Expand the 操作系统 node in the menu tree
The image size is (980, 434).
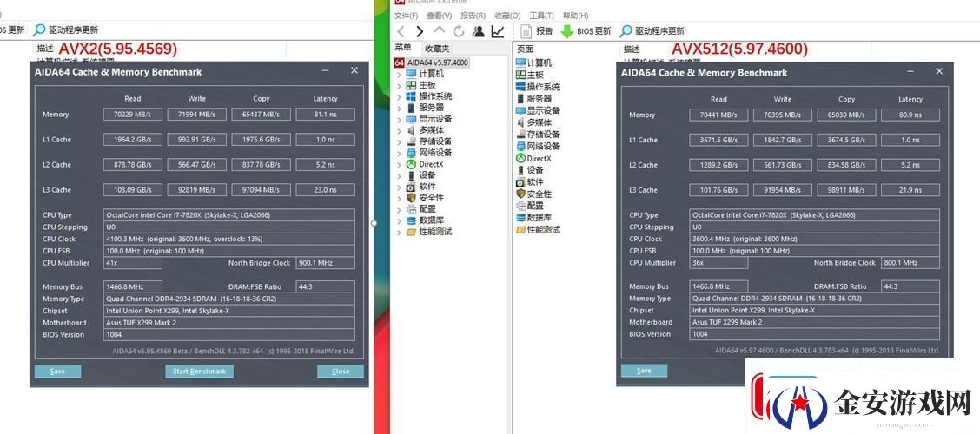(400, 96)
